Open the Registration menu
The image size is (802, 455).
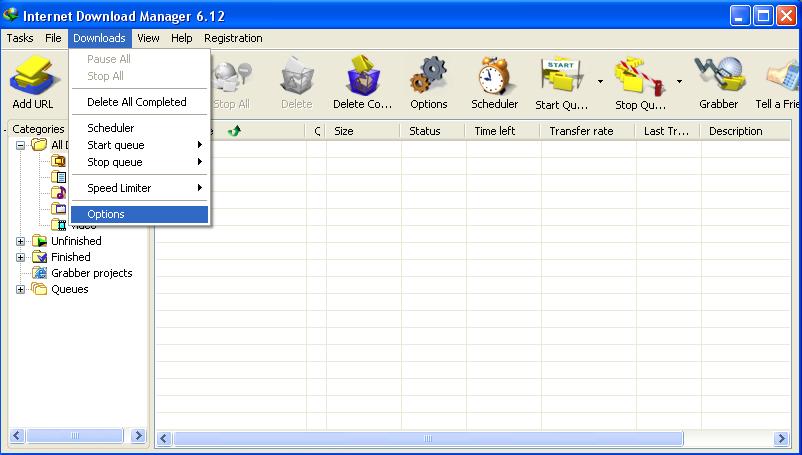(x=233, y=38)
